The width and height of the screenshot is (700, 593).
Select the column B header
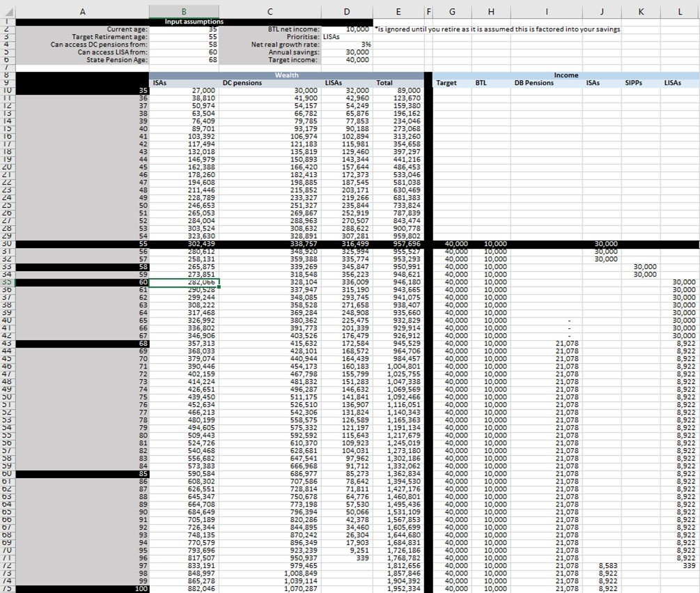[x=184, y=10]
